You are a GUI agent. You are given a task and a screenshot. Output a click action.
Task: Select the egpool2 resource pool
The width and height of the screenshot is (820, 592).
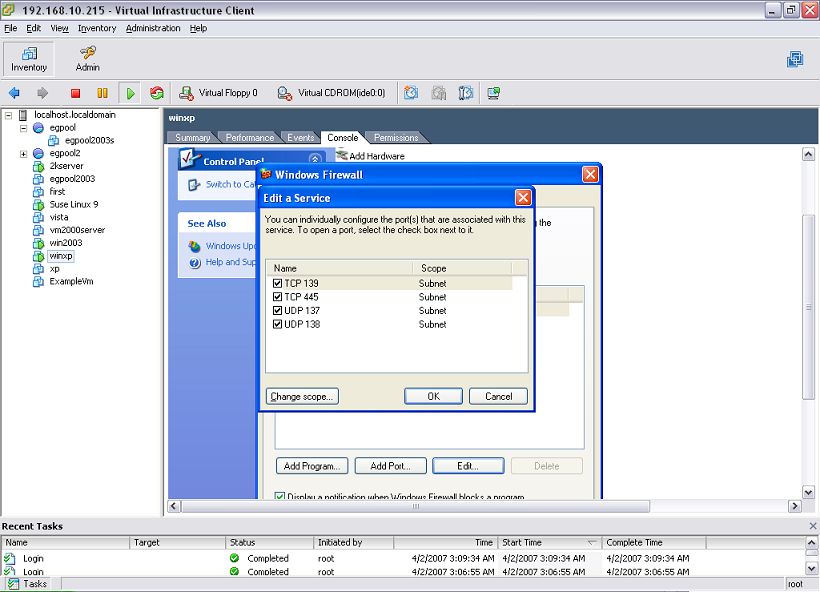click(65, 153)
